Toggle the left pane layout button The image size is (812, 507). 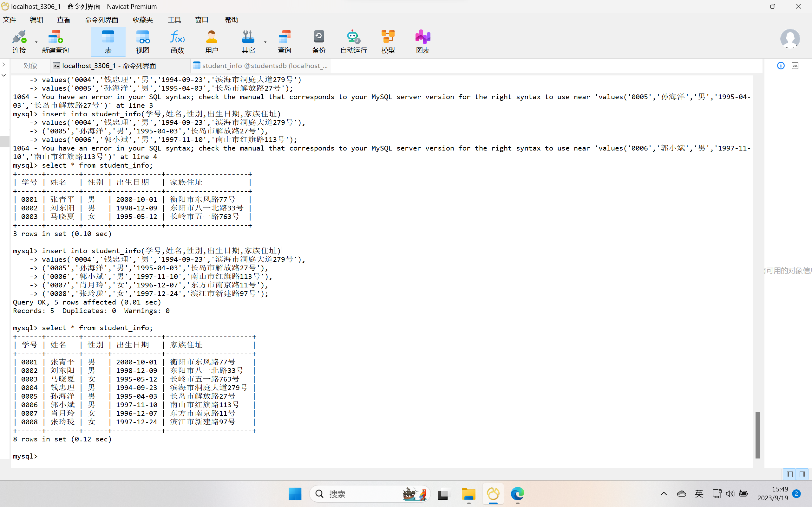point(789,474)
